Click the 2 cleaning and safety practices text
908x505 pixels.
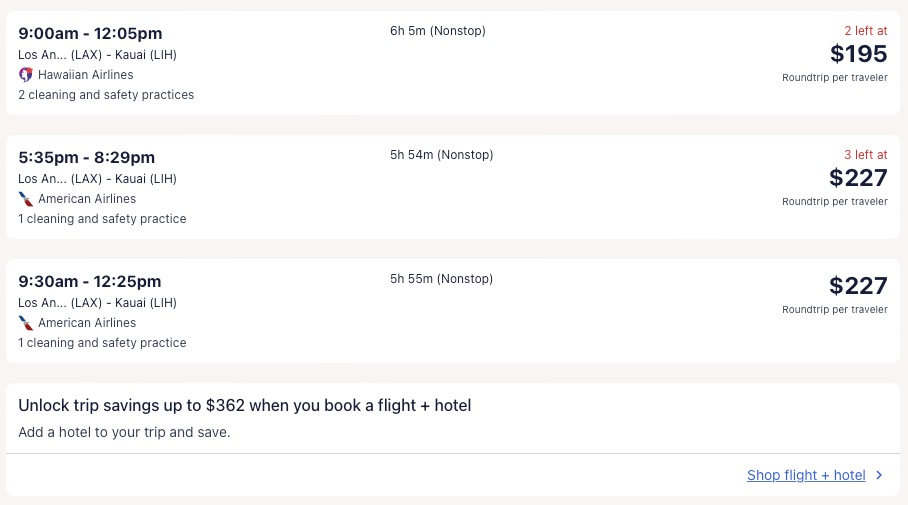coord(106,95)
